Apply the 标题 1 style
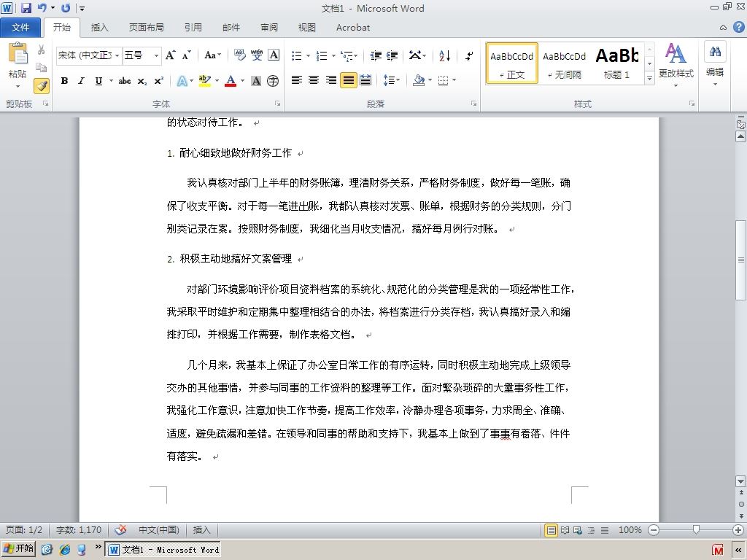Viewport: 747px width, 560px height. tap(616, 63)
